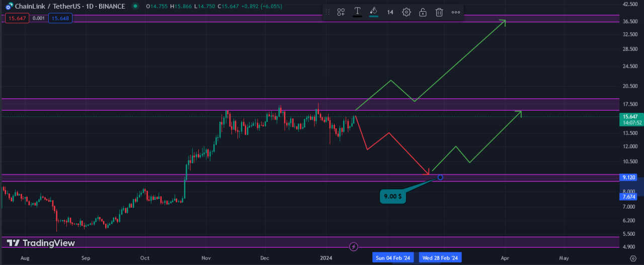Click the blue buy price 15.648 button
The width and height of the screenshot is (644, 265).
pos(60,18)
